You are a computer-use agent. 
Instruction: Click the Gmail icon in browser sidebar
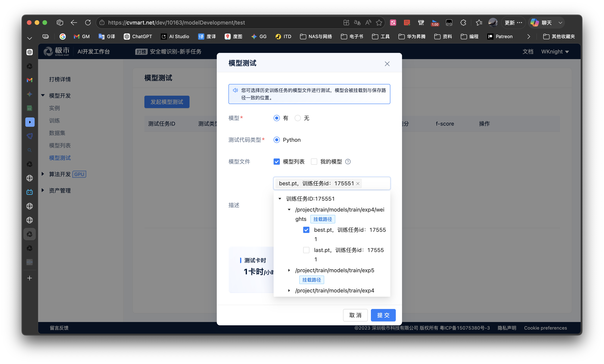point(30,80)
